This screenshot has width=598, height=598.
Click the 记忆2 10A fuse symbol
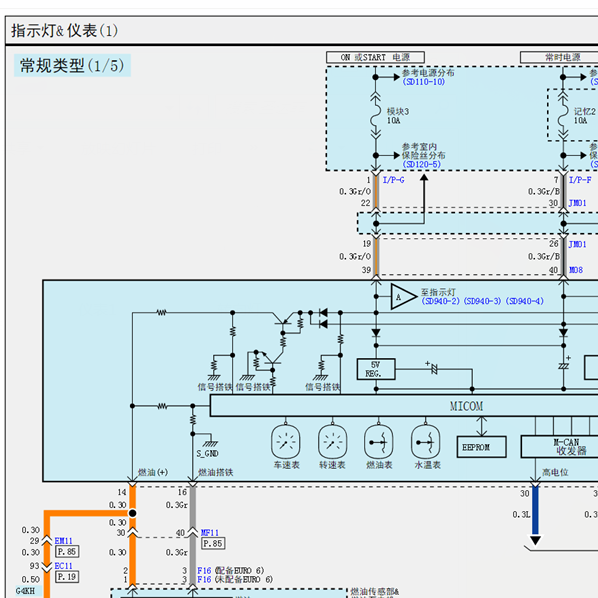coord(563,116)
